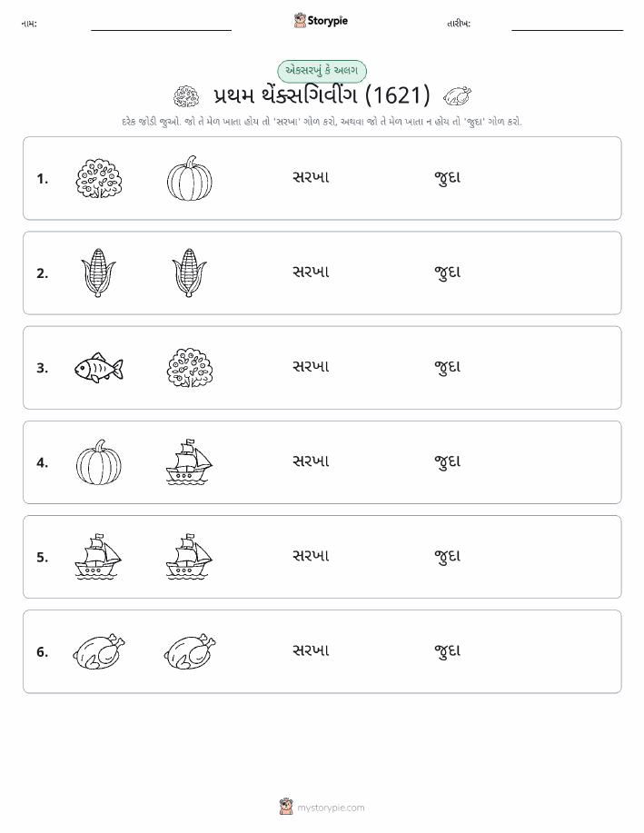Viewport: 644px width, 833px height.
Task: Click the ship picture in row 4
Action: coord(189,461)
